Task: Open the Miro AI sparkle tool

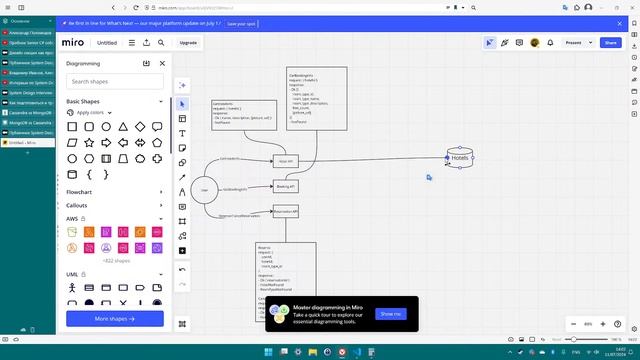Action: tap(182, 85)
